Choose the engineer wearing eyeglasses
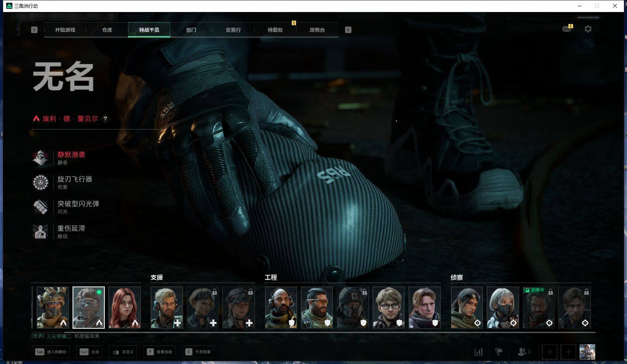This screenshot has width=627, height=364. pyautogui.click(x=388, y=307)
